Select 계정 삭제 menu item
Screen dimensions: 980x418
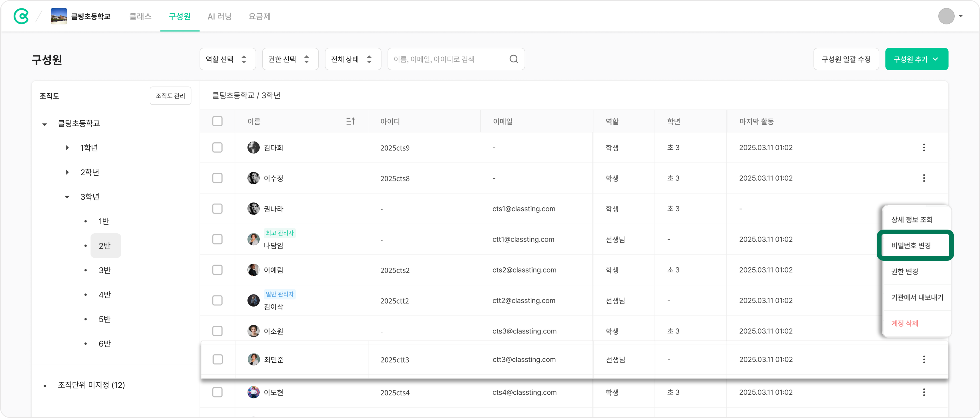(x=916, y=323)
